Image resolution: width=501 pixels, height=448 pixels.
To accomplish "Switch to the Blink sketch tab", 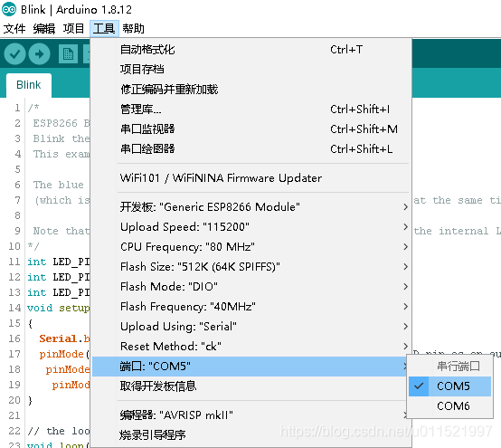I will tap(29, 85).
